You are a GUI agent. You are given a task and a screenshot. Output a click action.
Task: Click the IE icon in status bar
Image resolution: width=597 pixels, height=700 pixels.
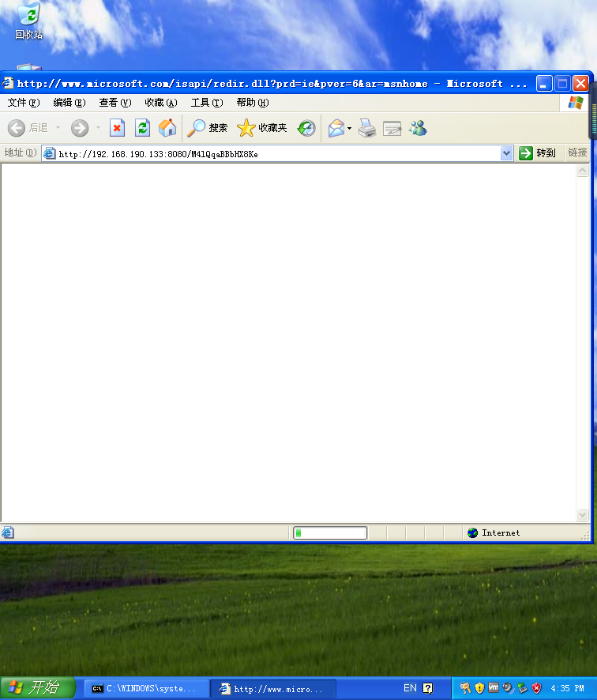[x=8, y=533]
